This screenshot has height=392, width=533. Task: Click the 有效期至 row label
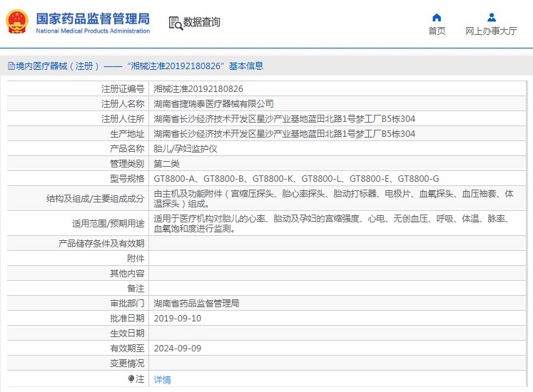(127, 349)
